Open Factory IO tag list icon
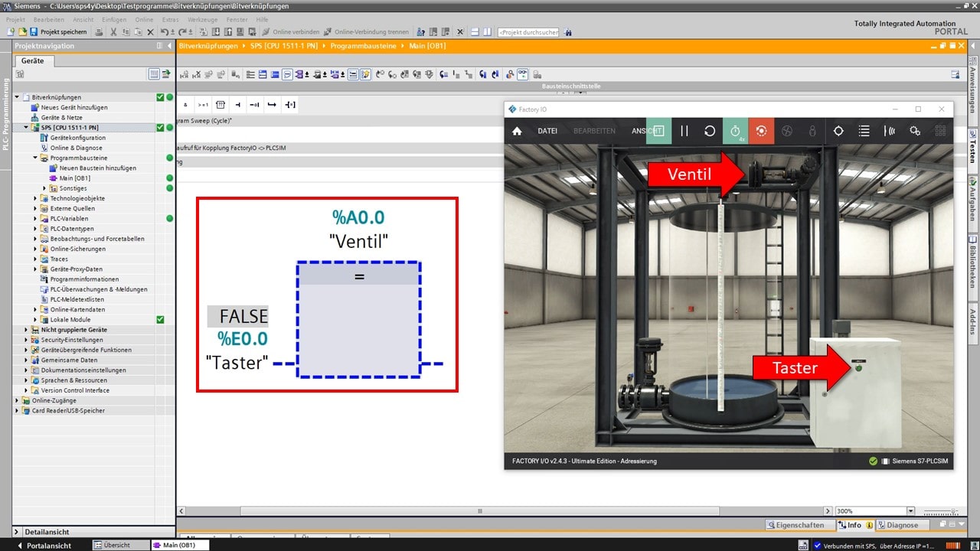980x551 pixels. click(864, 131)
